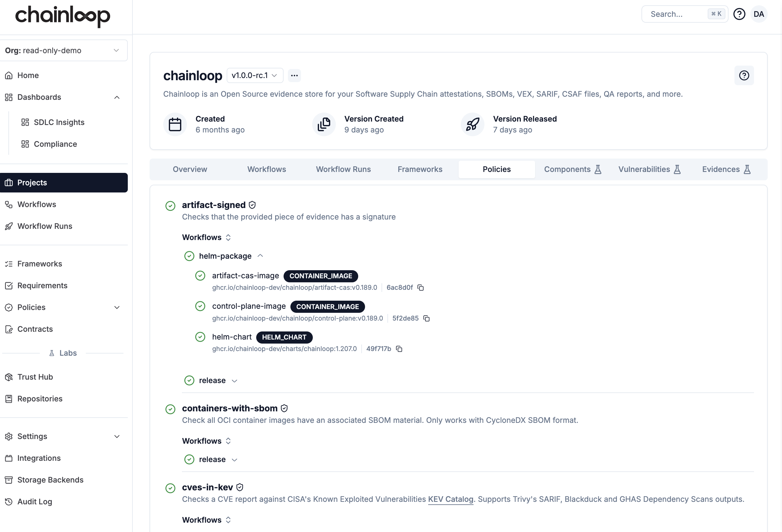Image resolution: width=782 pixels, height=532 pixels.
Task: Open the Audit Log section
Action: click(x=34, y=502)
